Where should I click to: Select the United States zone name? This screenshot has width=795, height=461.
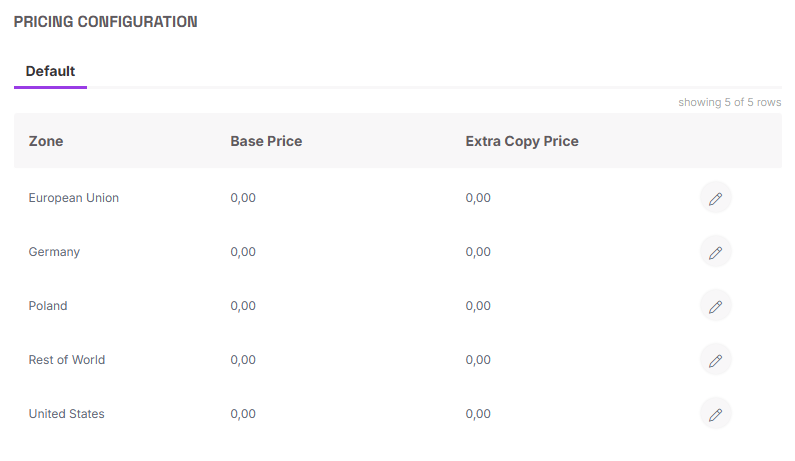[66, 414]
